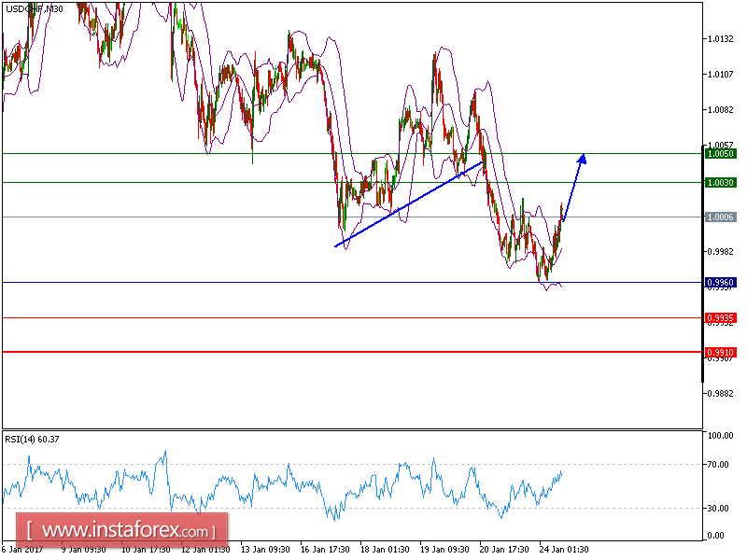The width and height of the screenshot is (747, 560).
Task: Click the green 1.0030 price tag
Action: 720,183
